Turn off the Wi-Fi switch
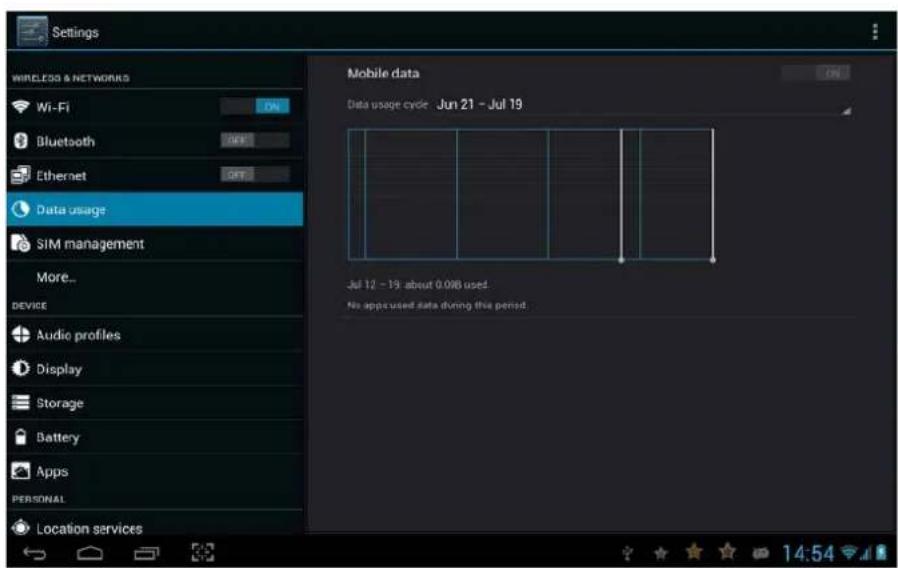 click(x=255, y=106)
